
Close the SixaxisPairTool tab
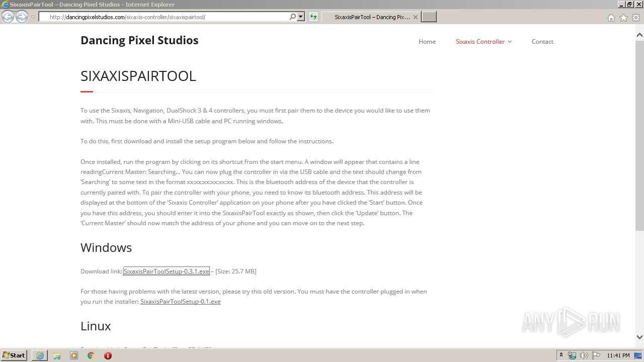415,17
